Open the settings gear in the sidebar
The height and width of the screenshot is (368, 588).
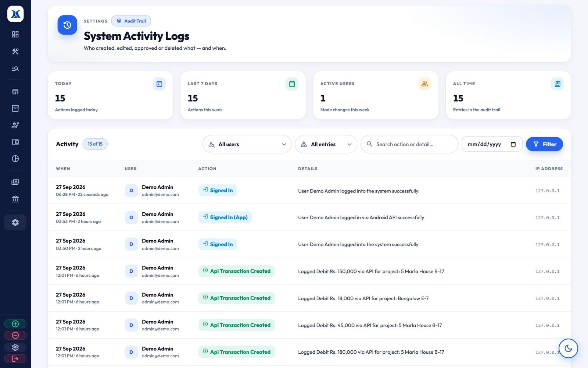click(15, 222)
